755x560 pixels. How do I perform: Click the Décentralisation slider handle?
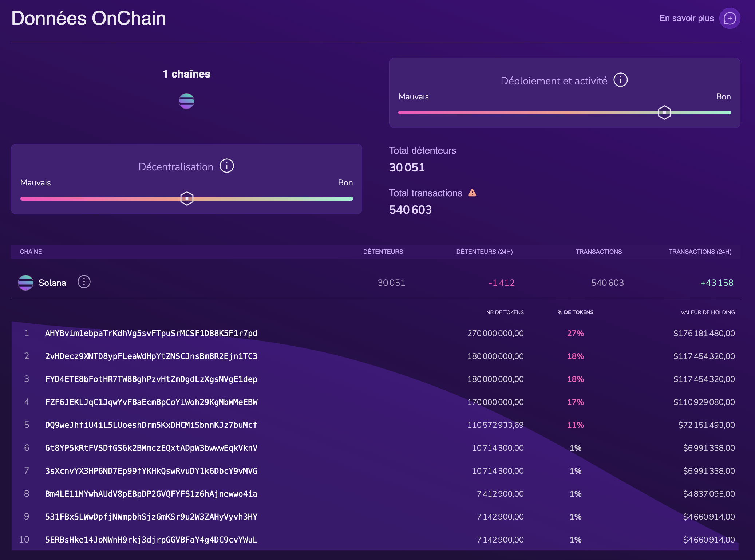(187, 198)
